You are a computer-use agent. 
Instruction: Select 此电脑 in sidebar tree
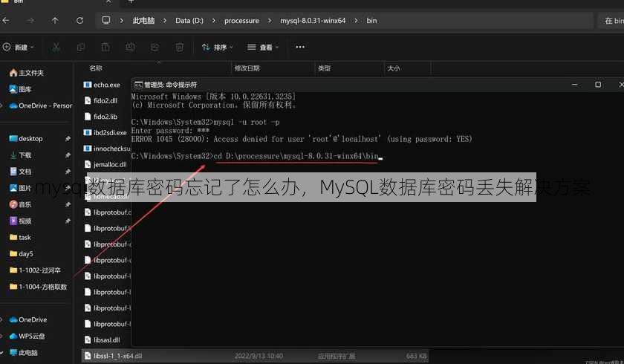pos(24,352)
